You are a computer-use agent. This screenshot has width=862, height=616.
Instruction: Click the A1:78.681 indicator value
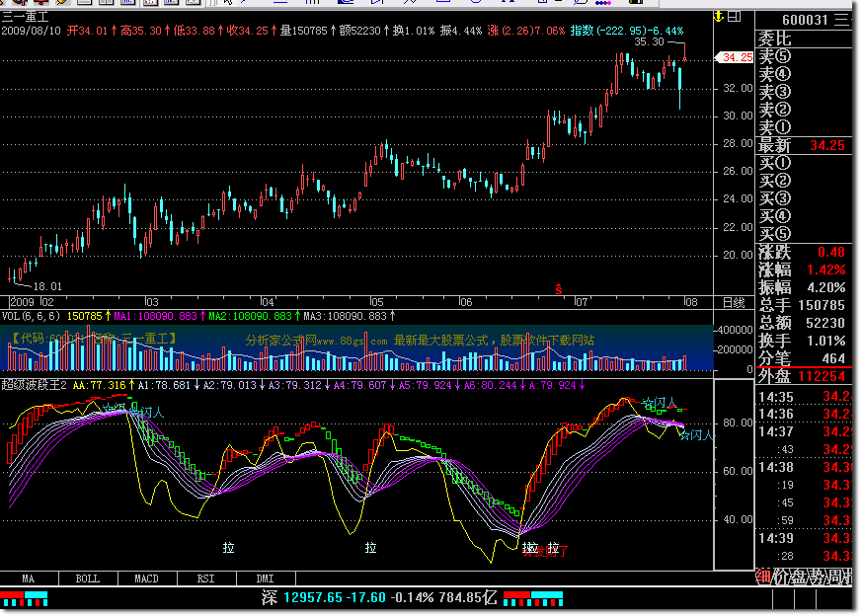point(164,385)
